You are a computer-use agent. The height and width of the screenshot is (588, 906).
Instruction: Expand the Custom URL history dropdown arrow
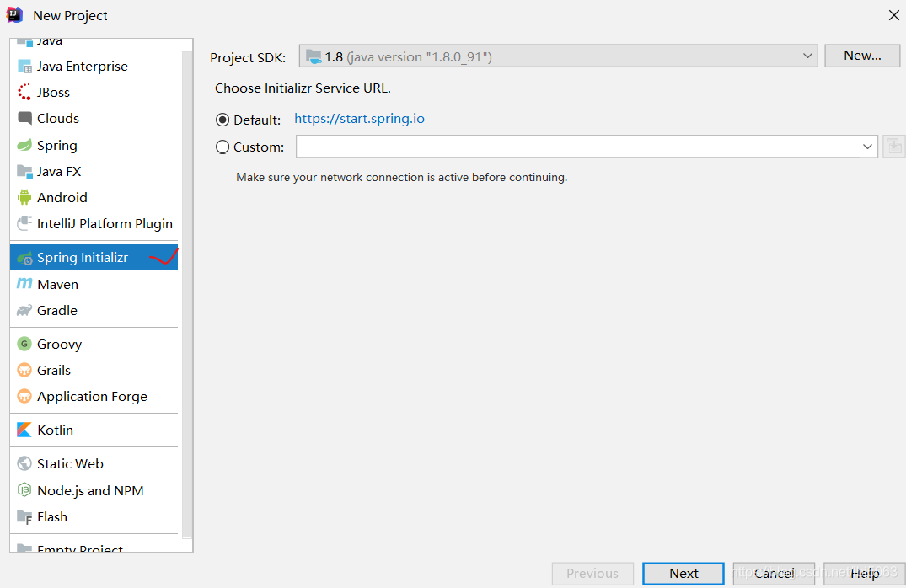[x=867, y=147]
